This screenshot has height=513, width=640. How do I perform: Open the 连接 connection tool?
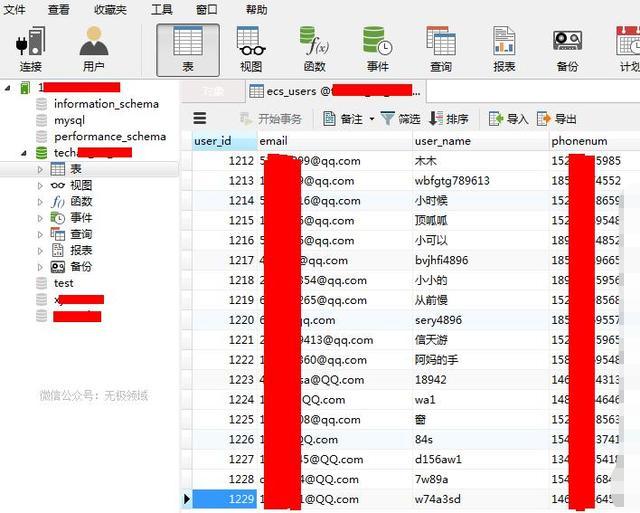[31, 49]
